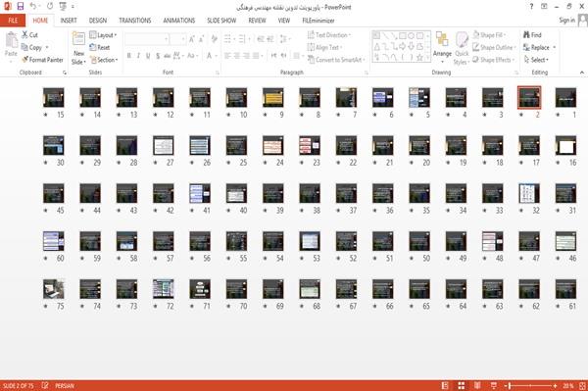Open the Layout dropdown
This screenshot has width=588, height=391.
pos(103,35)
